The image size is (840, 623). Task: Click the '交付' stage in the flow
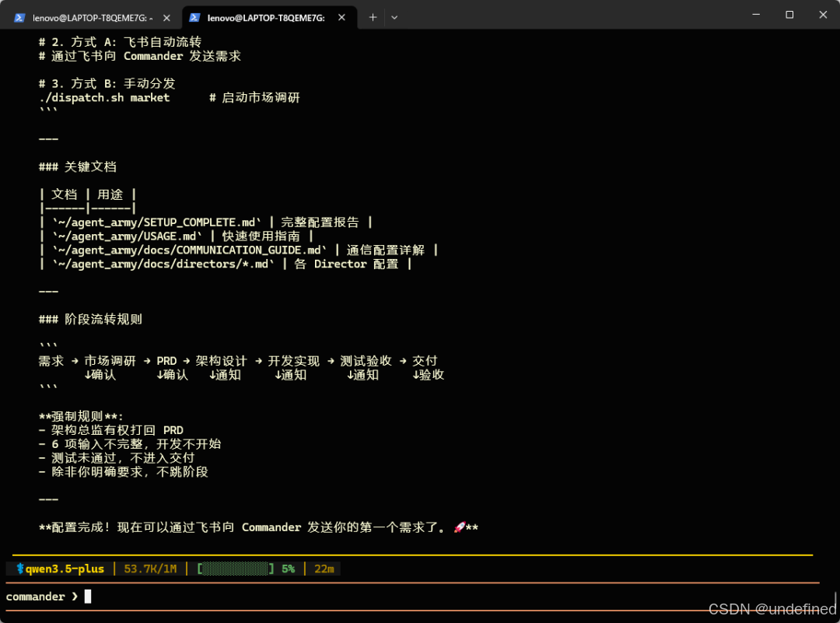click(x=425, y=361)
